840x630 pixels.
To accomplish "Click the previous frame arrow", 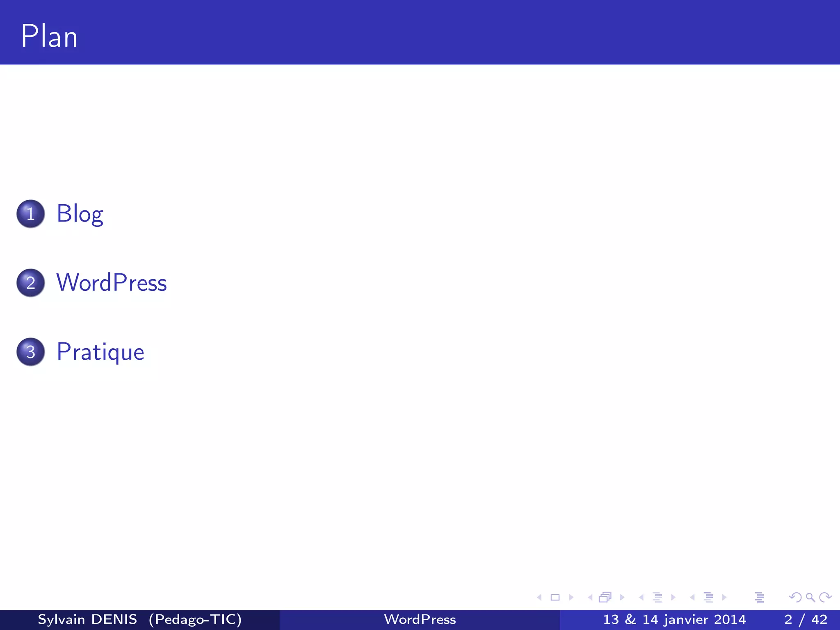I will 590,598.
